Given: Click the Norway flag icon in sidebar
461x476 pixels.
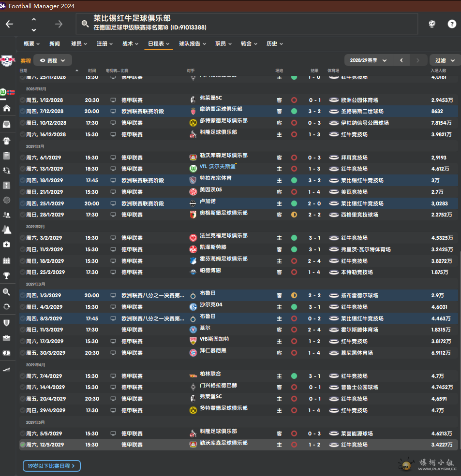Looking at the screenshot, I should [x=11, y=92].
